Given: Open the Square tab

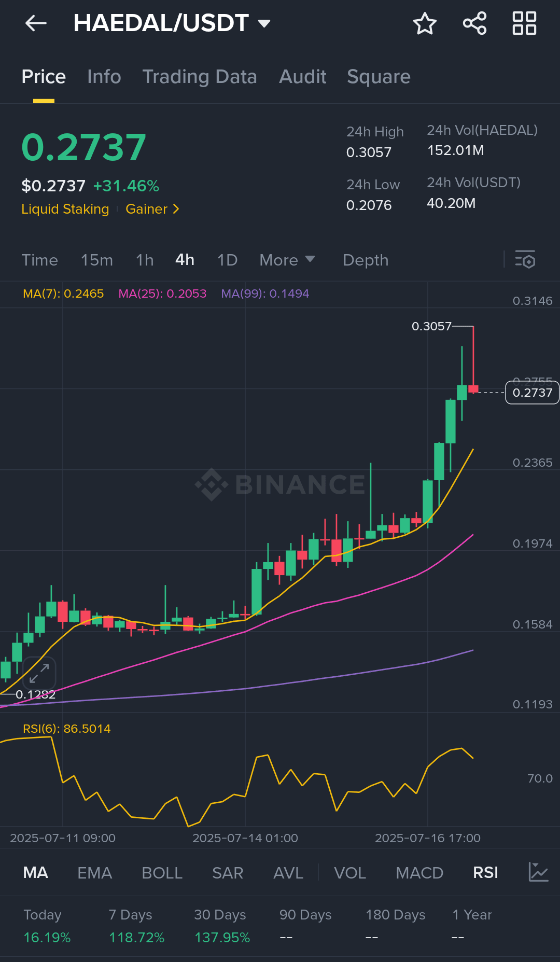Looking at the screenshot, I should click(x=379, y=77).
